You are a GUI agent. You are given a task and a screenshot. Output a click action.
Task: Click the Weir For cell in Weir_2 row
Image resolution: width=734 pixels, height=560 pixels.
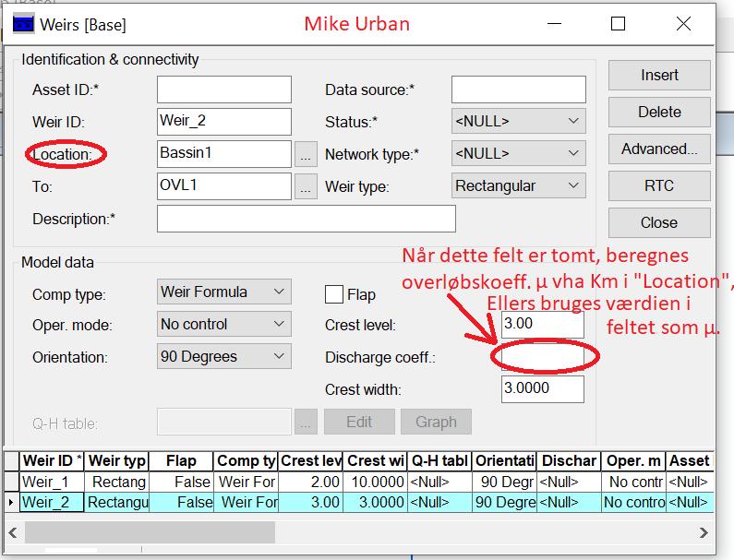point(246,502)
